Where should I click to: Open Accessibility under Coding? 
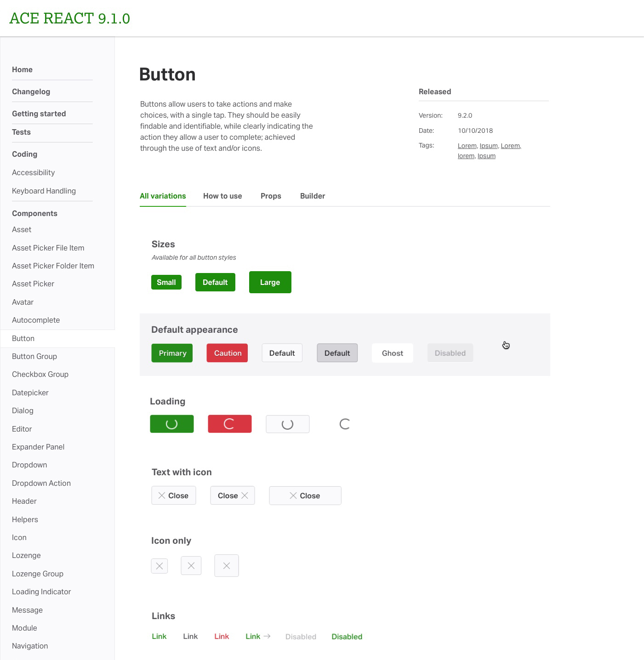click(33, 172)
